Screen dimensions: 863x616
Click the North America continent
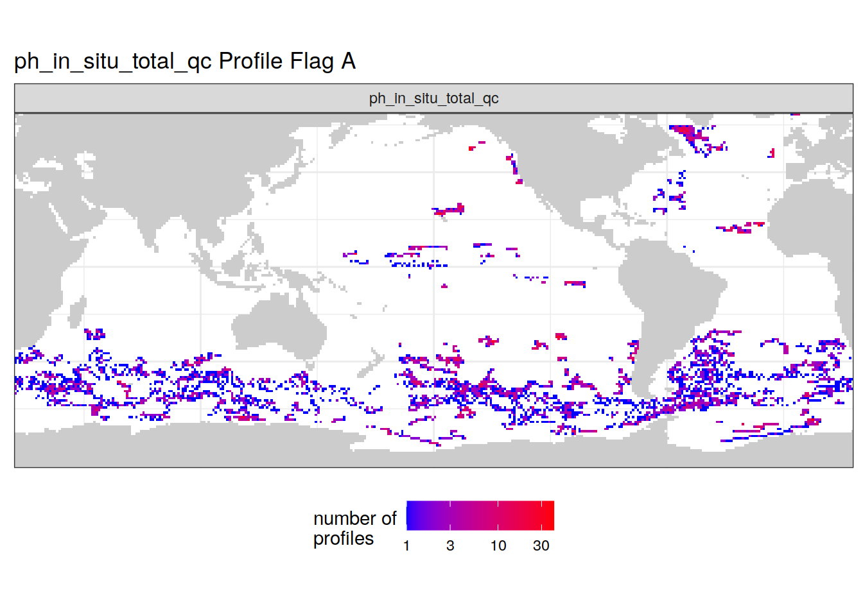578,167
